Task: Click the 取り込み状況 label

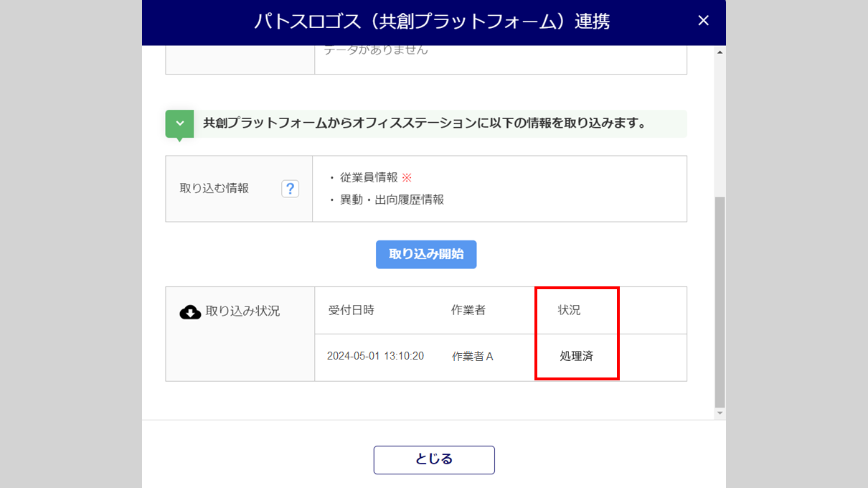Action: [x=242, y=311]
